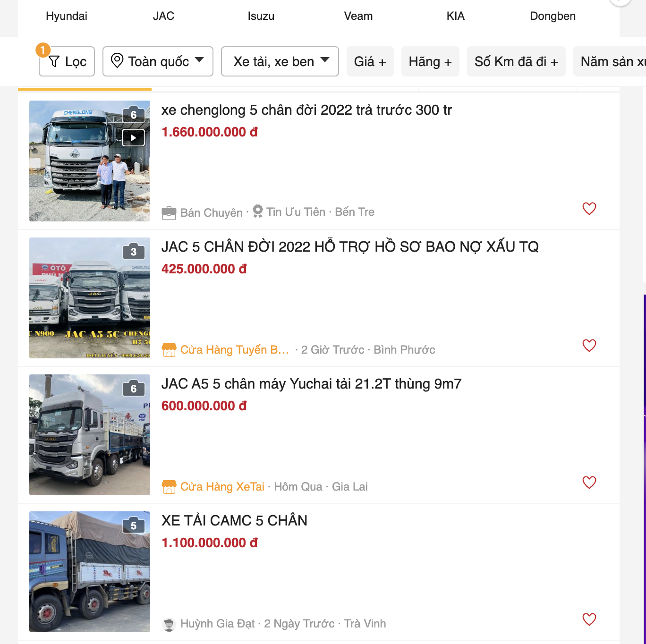Image resolution: width=646 pixels, height=644 pixels.
Task: Open the silver JAC A5 truck thumbnail
Action: (x=90, y=435)
